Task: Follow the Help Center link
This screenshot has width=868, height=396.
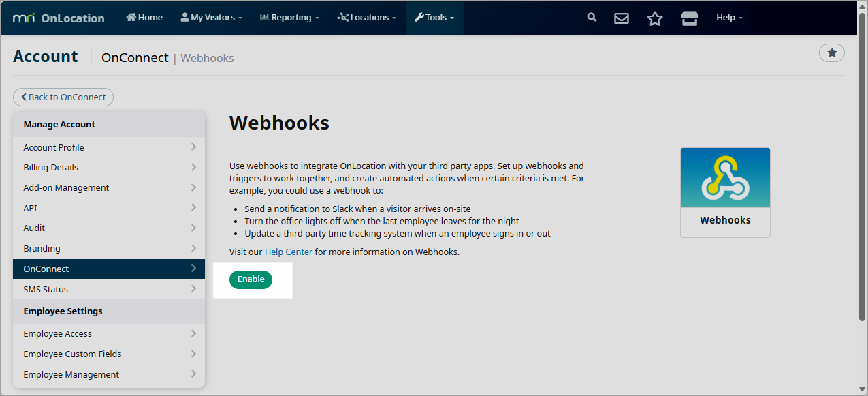Action: [x=288, y=252]
